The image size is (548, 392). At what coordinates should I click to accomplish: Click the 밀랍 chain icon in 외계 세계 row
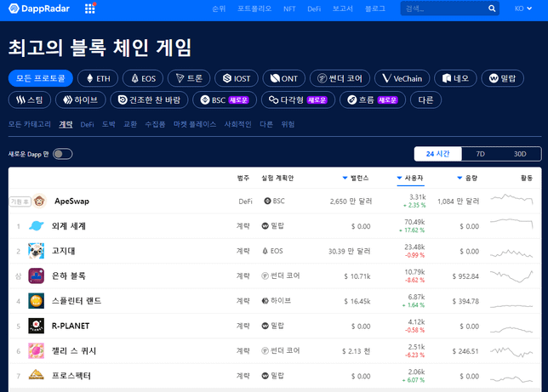click(265, 226)
